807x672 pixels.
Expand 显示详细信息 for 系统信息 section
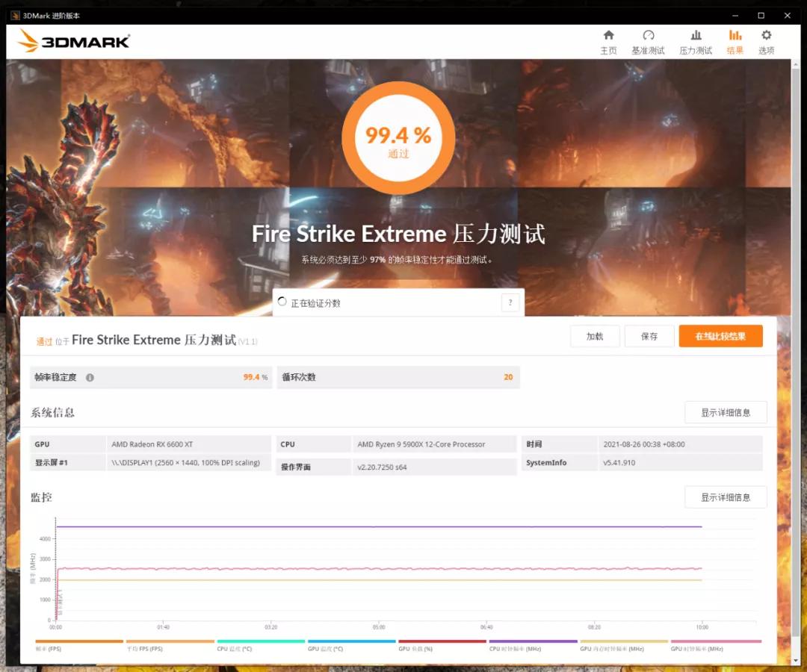point(726,412)
